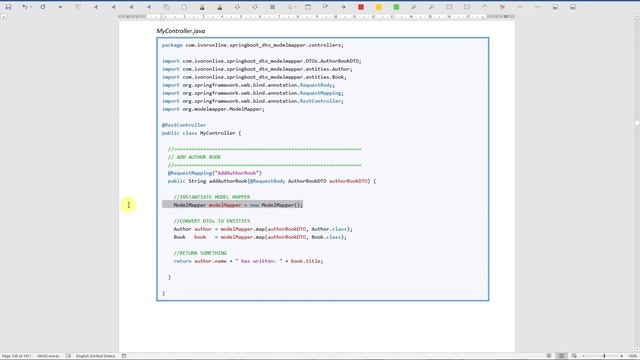Click the MyController.java heading text
The image size is (640, 360).
pos(181,31)
